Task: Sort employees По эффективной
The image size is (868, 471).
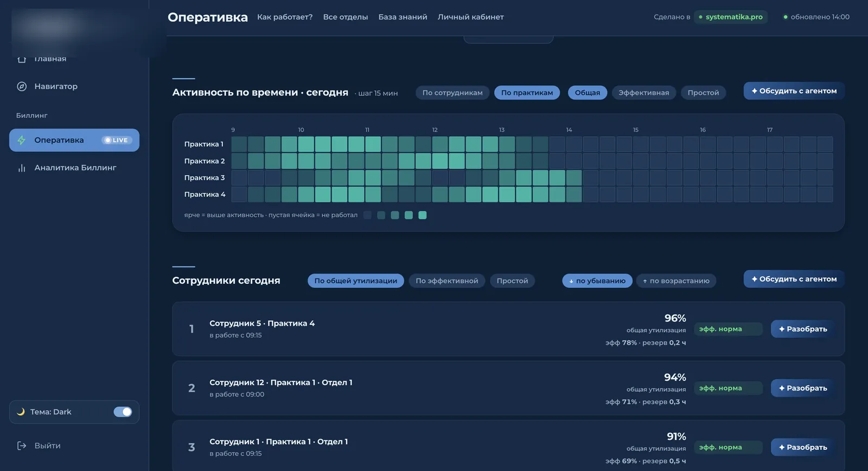Action: click(447, 281)
